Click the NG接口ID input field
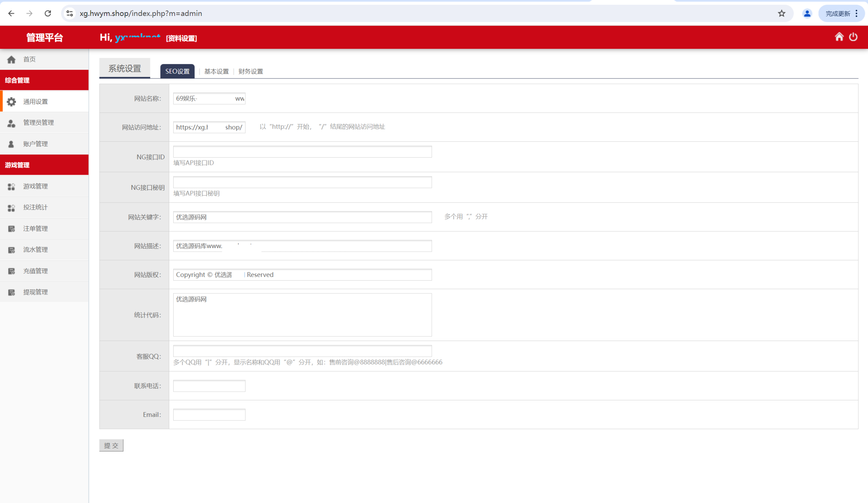The width and height of the screenshot is (868, 503). 302,152
